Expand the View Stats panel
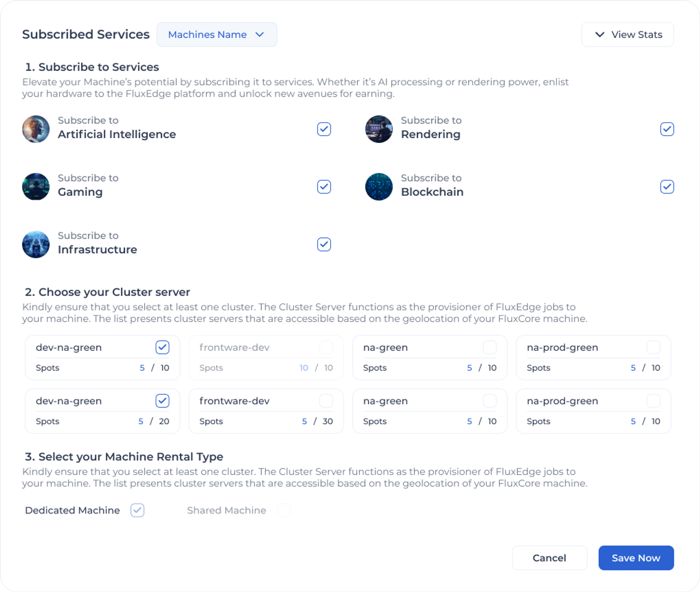 [x=627, y=35]
